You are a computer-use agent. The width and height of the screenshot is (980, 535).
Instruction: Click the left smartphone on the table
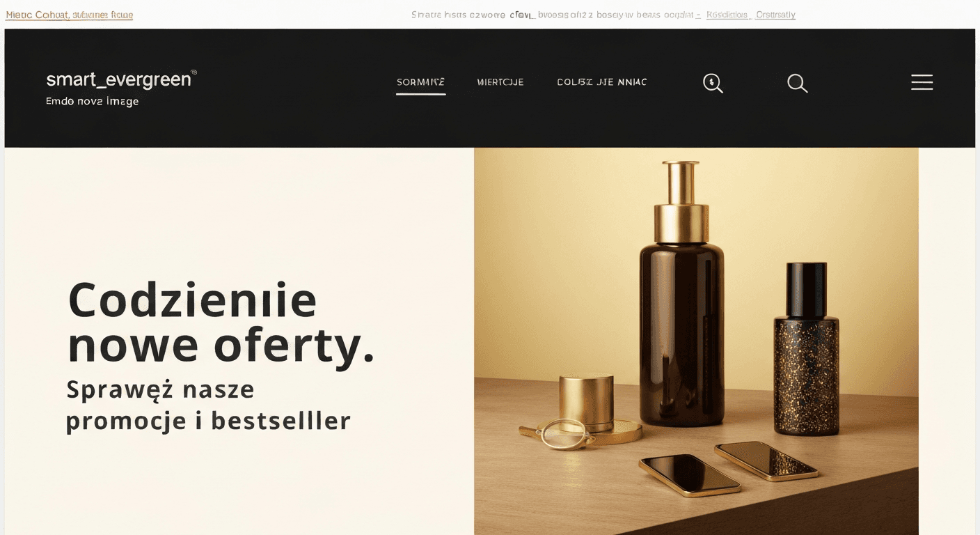690,475
